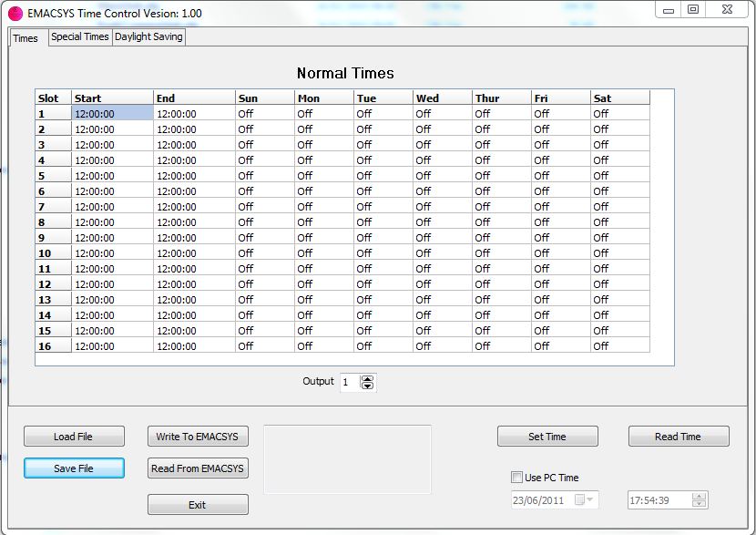Image resolution: width=756 pixels, height=535 pixels.
Task: Exit the application via Exit button
Action: point(198,504)
